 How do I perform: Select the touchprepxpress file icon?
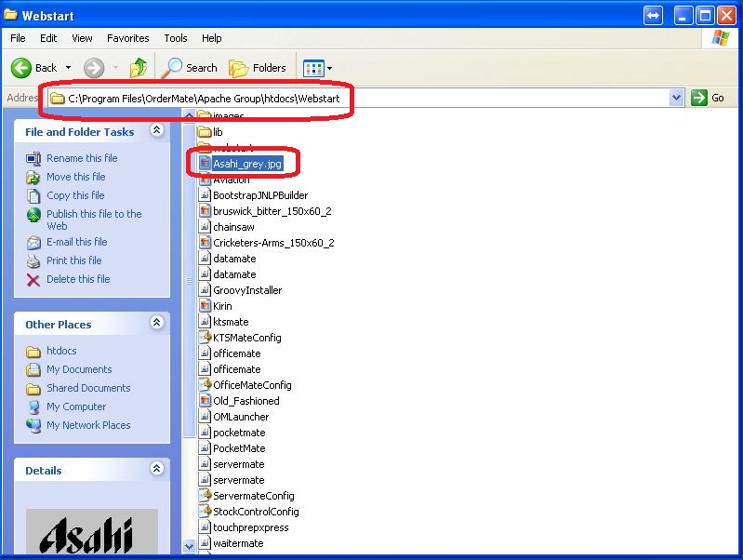pos(205,527)
